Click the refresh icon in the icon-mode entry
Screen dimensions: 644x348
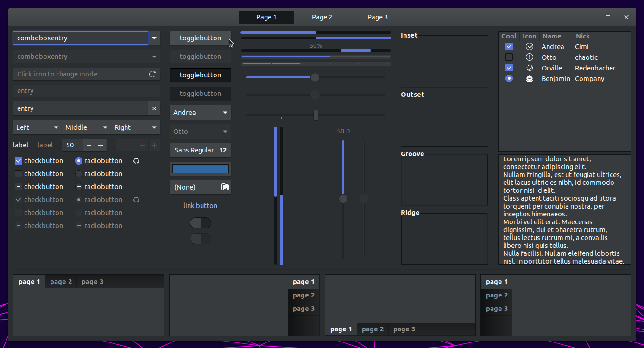[x=152, y=74]
